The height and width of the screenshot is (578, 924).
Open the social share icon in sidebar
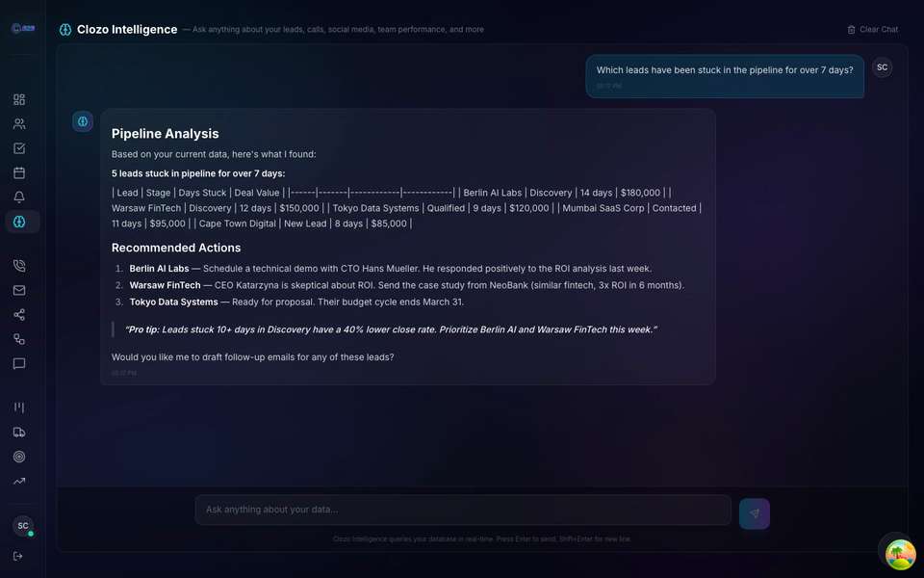pyautogui.click(x=19, y=314)
